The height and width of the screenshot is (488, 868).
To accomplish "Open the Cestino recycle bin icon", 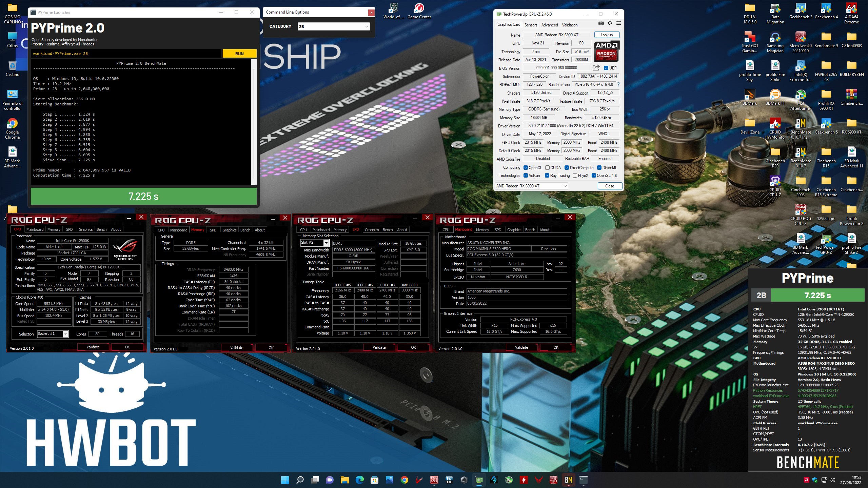I will pos(12,68).
